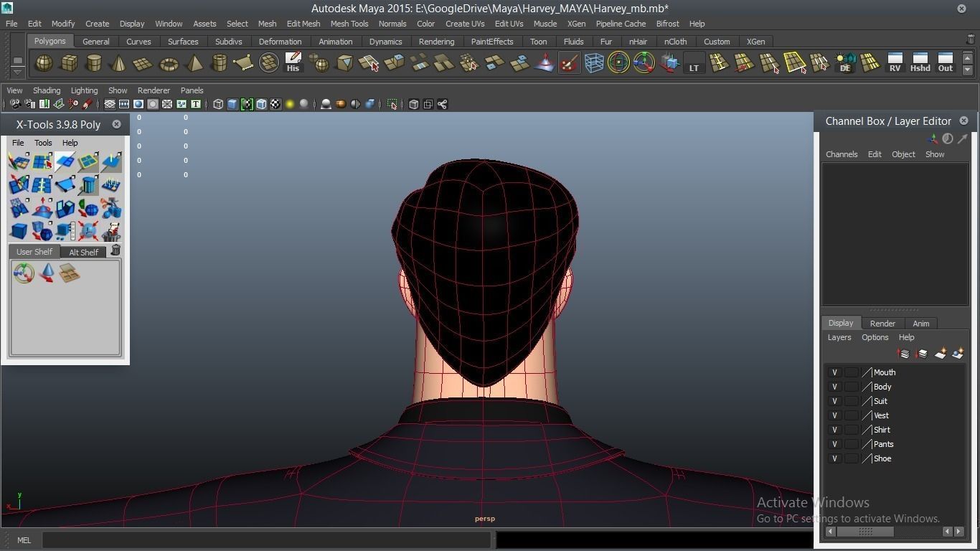Screen dimensions: 980x551
Task: Open the Out outliner shelf button
Action: [946, 63]
